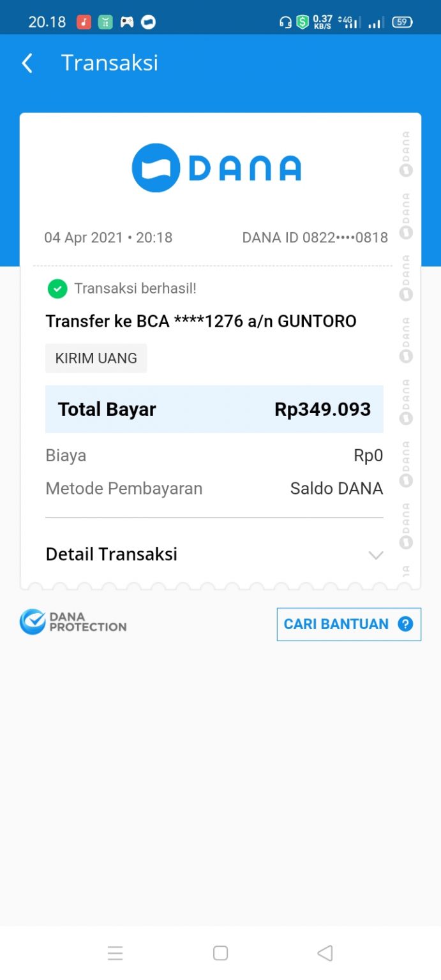
Task: Tap the headphone icon in status bar
Action: tap(285, 22)
